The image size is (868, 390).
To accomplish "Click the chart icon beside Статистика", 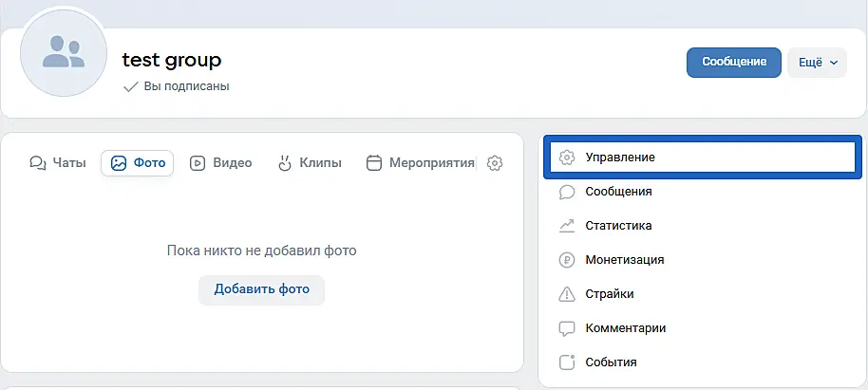I will [x=567, y=226].
